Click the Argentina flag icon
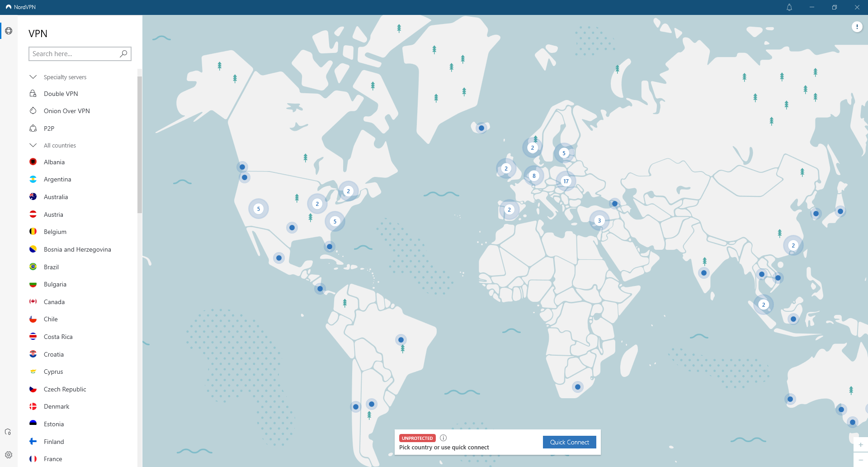Screen dimensions: 868x467 pyautogui.click(x=33, y=179)
